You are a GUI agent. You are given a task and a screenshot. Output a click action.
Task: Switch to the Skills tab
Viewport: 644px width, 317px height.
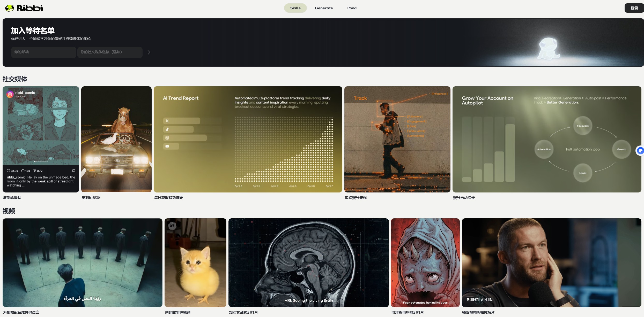pyautogui.click(x=295, y=8)
